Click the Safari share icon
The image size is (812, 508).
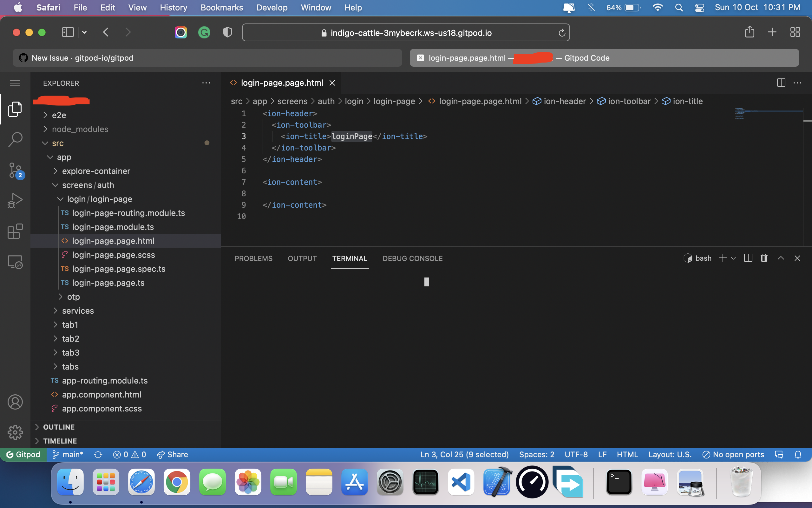(750, 32)
